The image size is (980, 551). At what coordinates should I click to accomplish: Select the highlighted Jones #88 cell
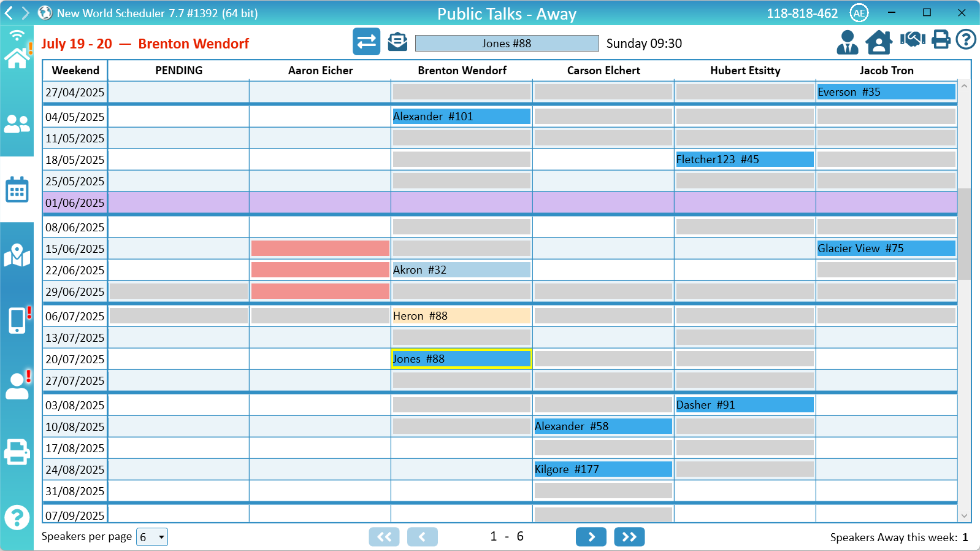[x=462, y=359]
